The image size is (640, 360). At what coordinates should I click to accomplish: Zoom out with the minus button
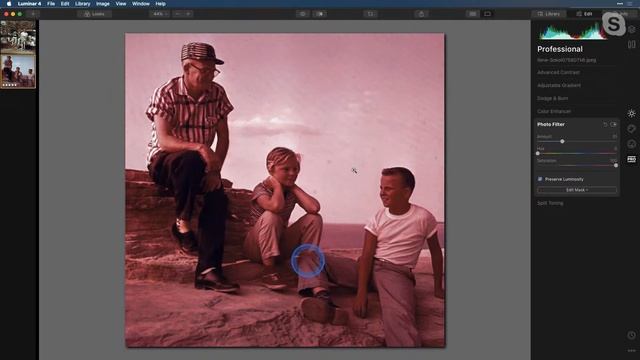click(178, 14)
